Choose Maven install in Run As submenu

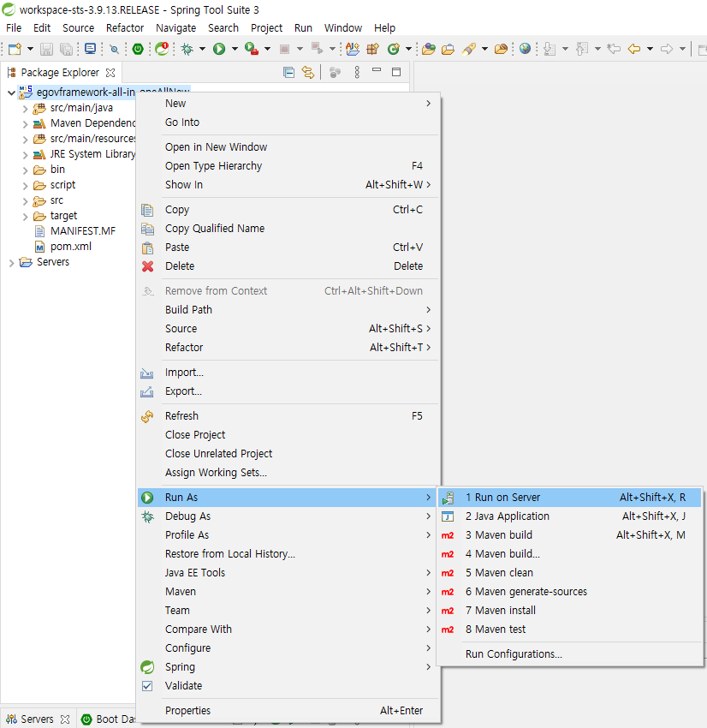click(x=500, y=611)
